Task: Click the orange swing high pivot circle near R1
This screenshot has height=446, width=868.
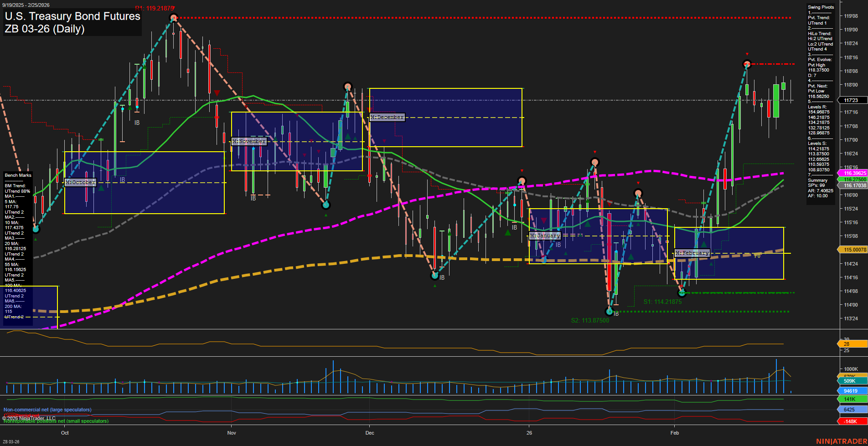Action: point(173,18)
